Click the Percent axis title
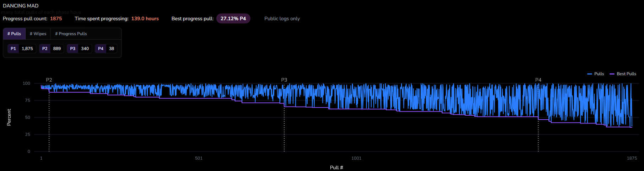644x171 pixels. click(x=9, y=117)
